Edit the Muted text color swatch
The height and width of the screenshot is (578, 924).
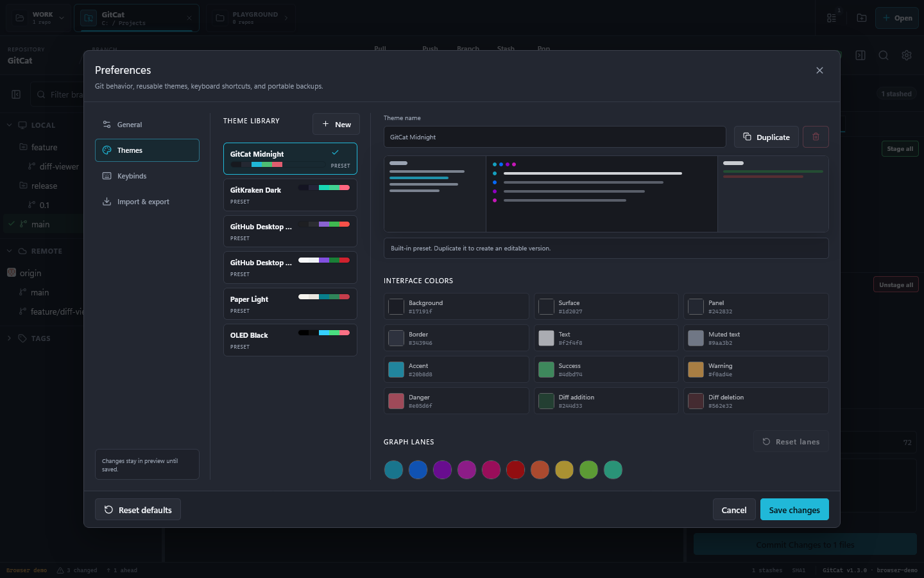[696, 338]
